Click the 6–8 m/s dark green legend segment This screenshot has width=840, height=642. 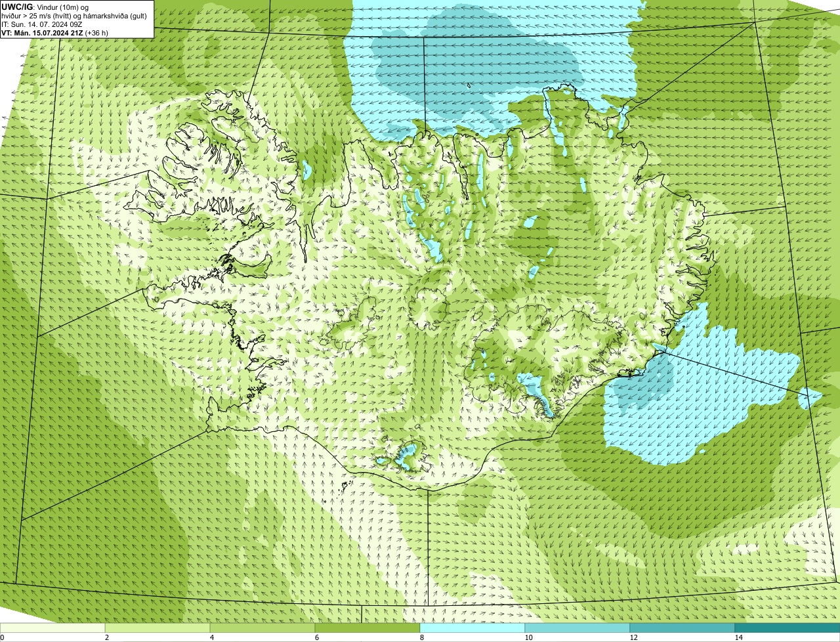coord(367,628)
